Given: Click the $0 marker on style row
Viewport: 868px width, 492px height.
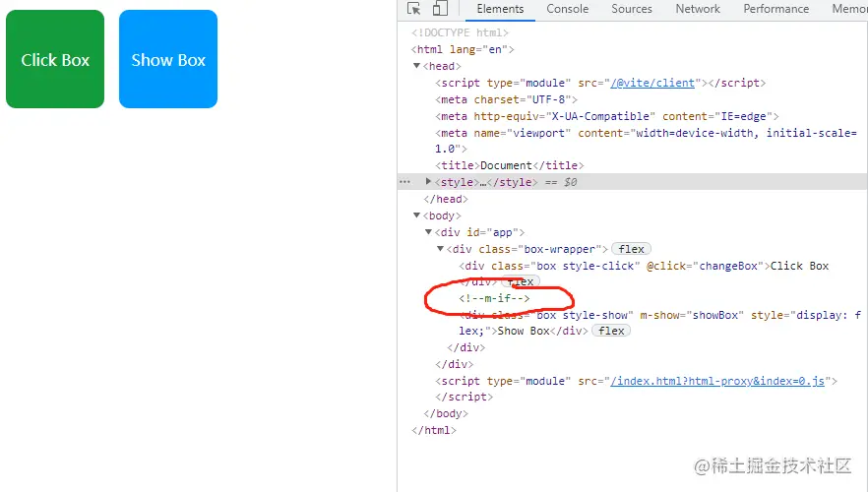Looking at the screenshot, I should point(570,182).
